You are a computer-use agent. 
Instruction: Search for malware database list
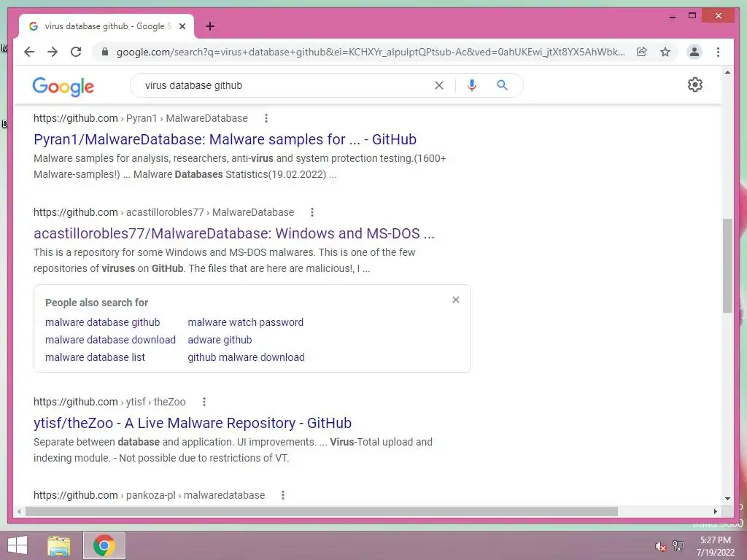click(96, 357)
